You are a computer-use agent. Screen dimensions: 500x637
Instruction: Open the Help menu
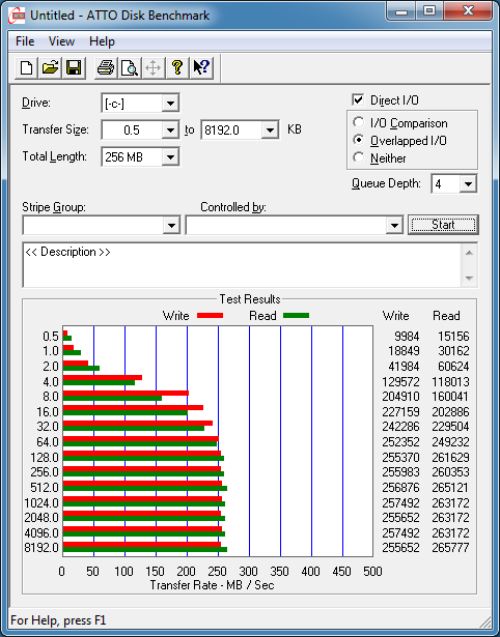point(102,41)
